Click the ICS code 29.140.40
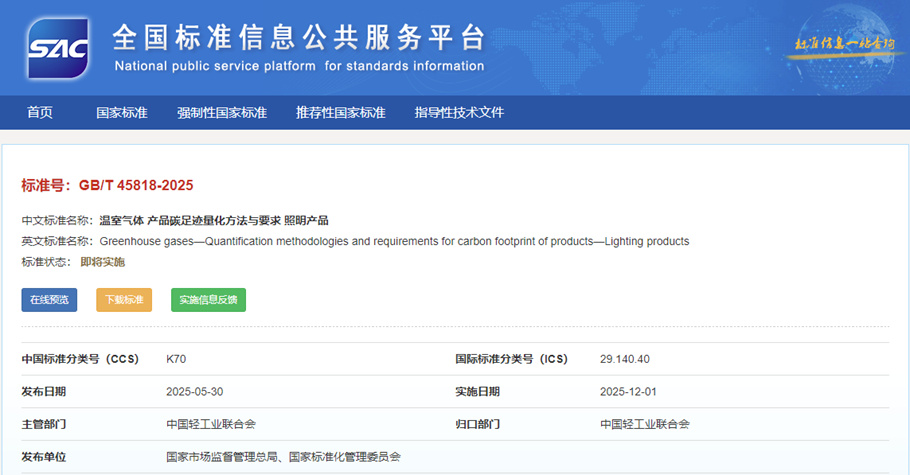Screen dimensions: 910x475 [x=625, y=359]
